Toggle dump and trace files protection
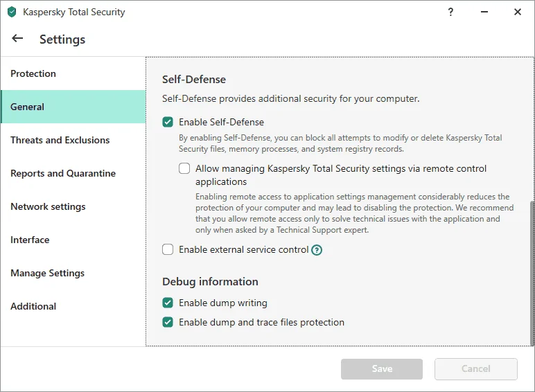Image resolution: width=535 pixels, height=392 pixels. (168, 322)
